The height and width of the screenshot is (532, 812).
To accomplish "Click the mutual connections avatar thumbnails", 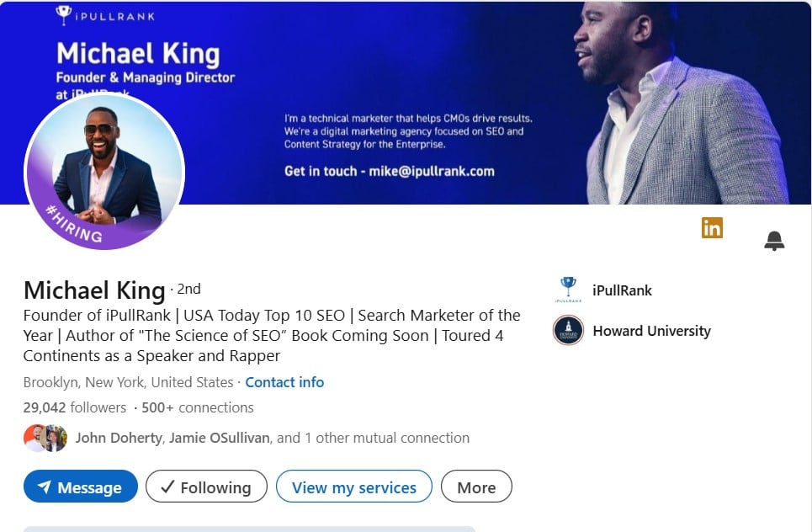I will [x=45, y=438].
